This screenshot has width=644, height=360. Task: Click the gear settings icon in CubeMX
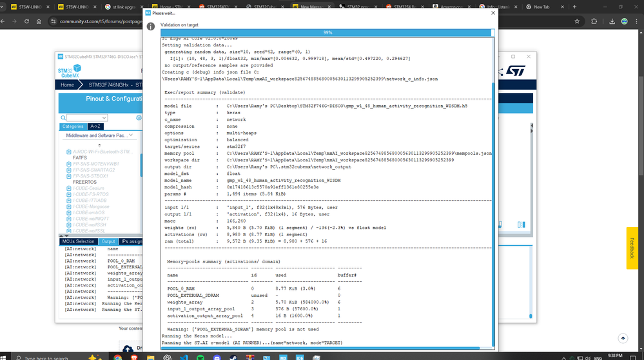(x=139, y=118)
